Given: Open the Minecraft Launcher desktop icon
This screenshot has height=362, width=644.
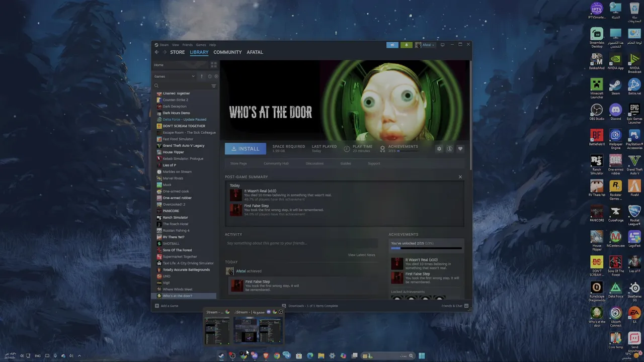Looking at the screenshot, I should coord(597,88).
